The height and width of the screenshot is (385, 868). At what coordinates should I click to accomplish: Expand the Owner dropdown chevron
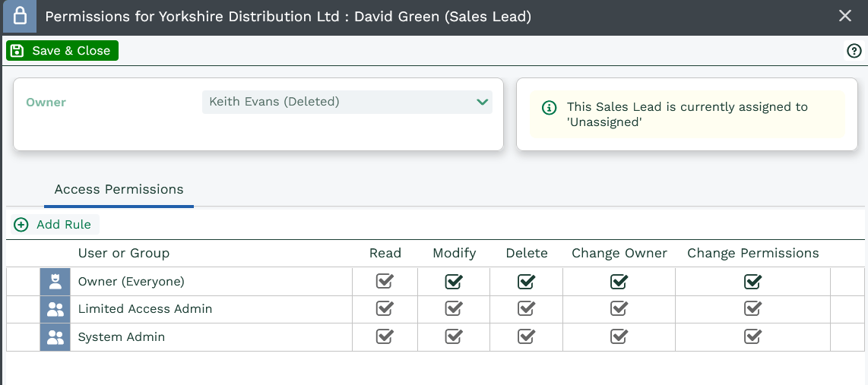click(x=482, y=102)
